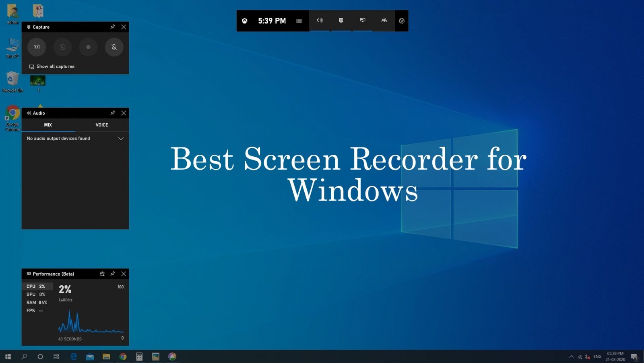Click the muted volume tray icon
Image resolution: width=644 pixels, height=363 pixels.
(588, 357)
